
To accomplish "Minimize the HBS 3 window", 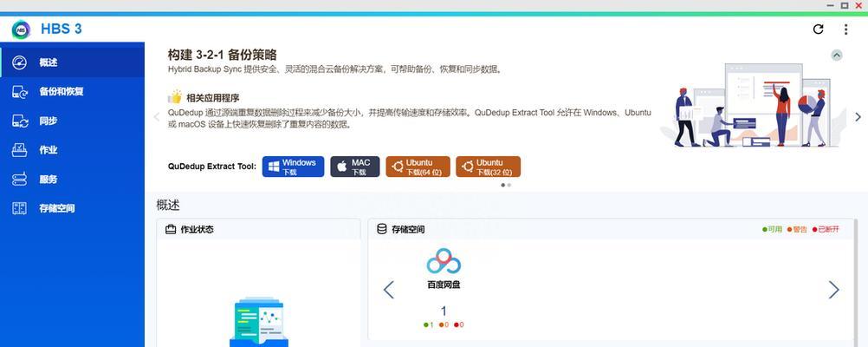I will (x=831, y=5).
